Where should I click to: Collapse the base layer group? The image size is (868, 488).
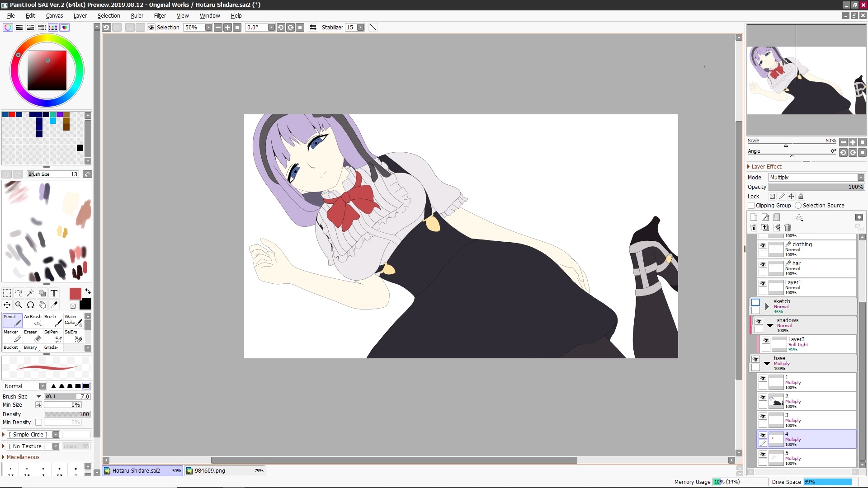point(767,363)
